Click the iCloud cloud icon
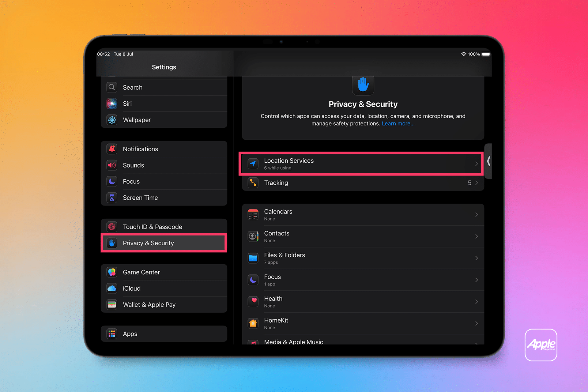 tap(112, 288)
